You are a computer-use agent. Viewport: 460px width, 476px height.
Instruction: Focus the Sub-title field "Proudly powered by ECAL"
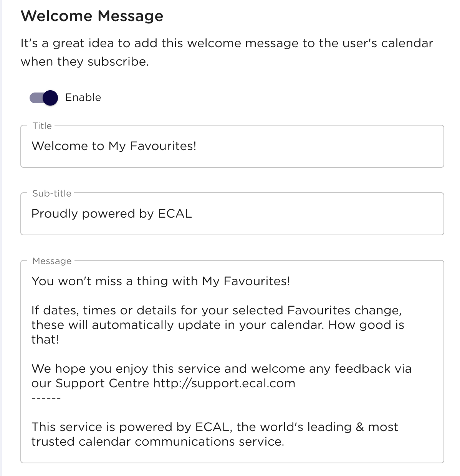232,214
